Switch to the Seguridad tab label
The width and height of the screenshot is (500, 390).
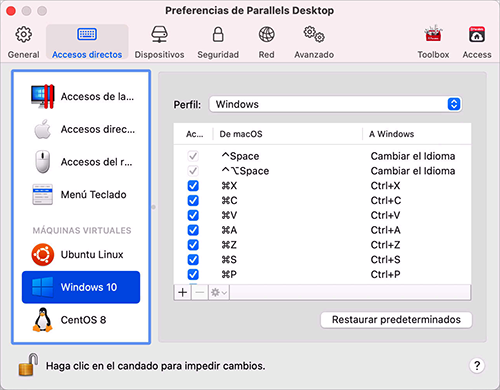[x=218, y=55]
